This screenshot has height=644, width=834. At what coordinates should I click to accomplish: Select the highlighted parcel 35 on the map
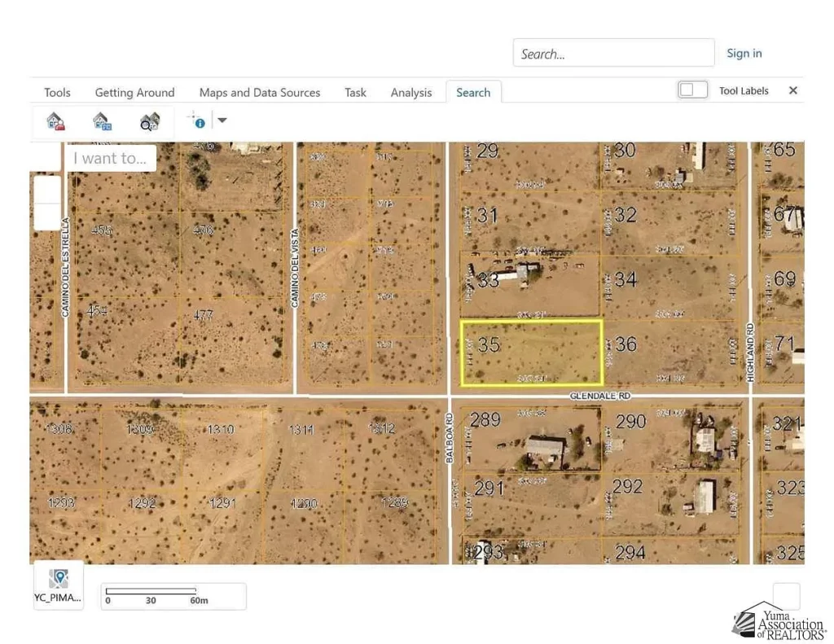pyautogui.click(x=530, y=353)
